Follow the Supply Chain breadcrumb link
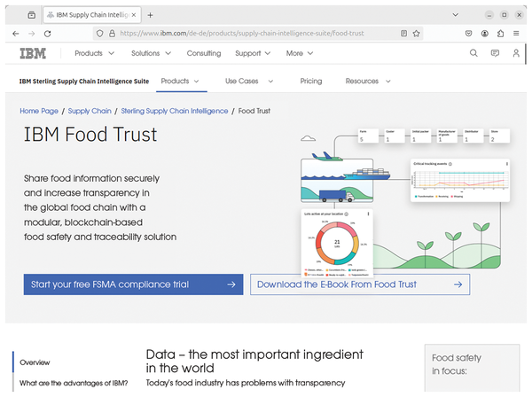Image resolution: width=532 pixels, height=397 pixels. (x=90, y=111)
